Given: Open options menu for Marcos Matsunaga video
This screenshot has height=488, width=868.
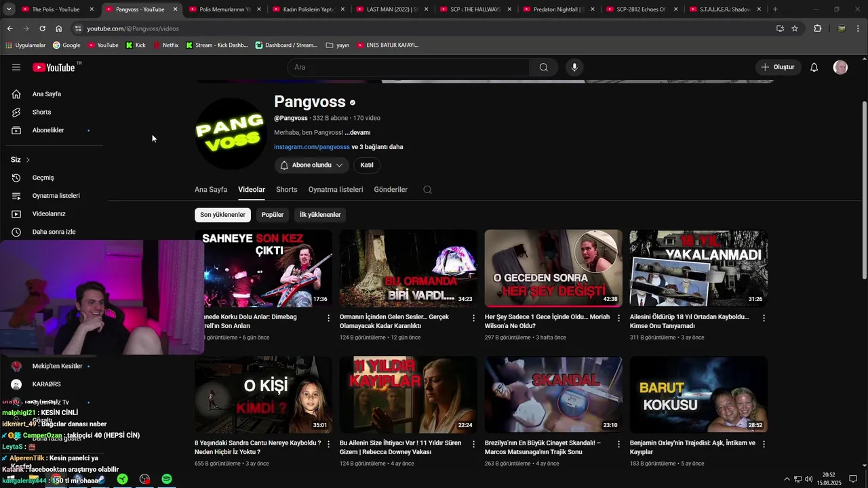Looking at the screenshot, I should tap(618, 444).
